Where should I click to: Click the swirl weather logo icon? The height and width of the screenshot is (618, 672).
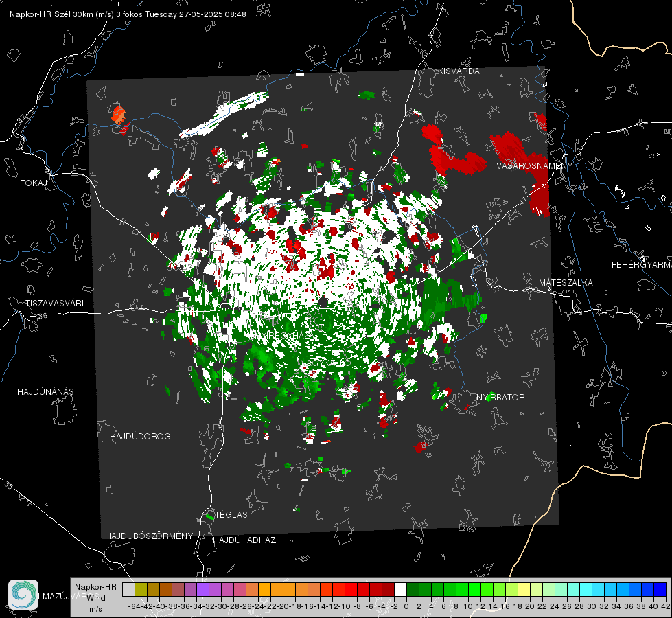tap(23, 595)
